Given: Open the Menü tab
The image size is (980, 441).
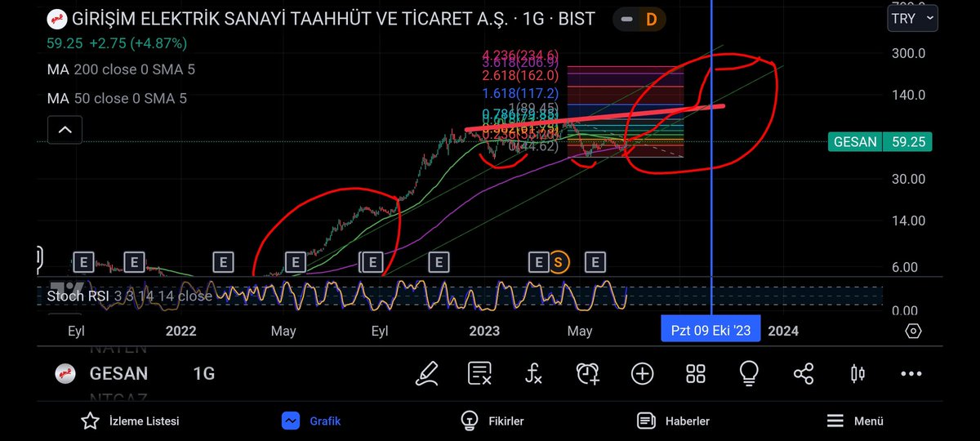Looking at the screenshot, I should point(855,421).
